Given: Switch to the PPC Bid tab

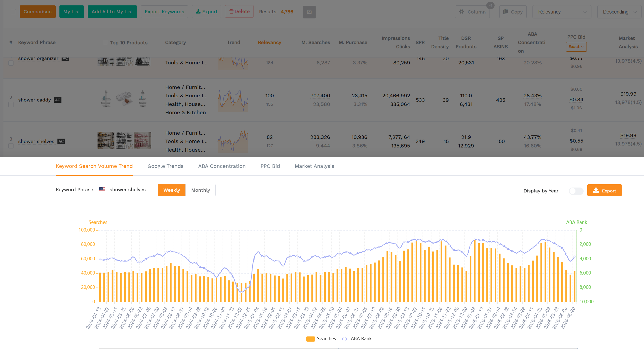Looking at the screenshot, I should 270,166.
